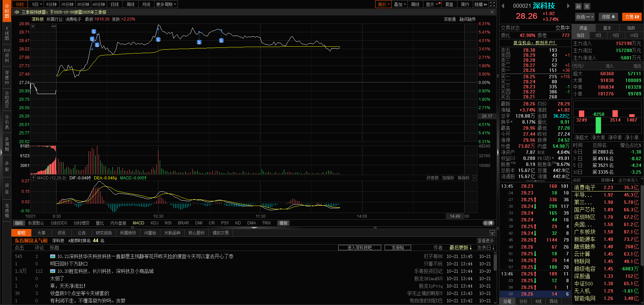The image size is (644, 305).
Task: Click 查看更多 link
Action: [486, 241]
